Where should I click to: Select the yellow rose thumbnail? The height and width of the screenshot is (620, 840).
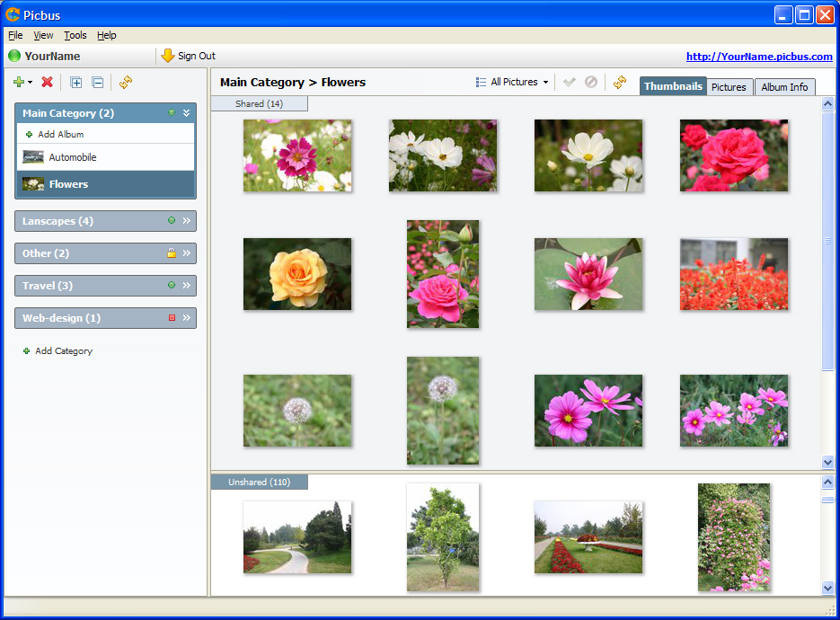(x=297, y=274)
